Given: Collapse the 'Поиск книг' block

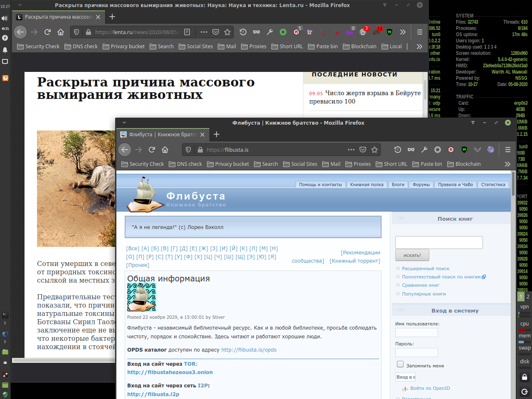Looking at the screenshot, I should [x=400, y=218].
